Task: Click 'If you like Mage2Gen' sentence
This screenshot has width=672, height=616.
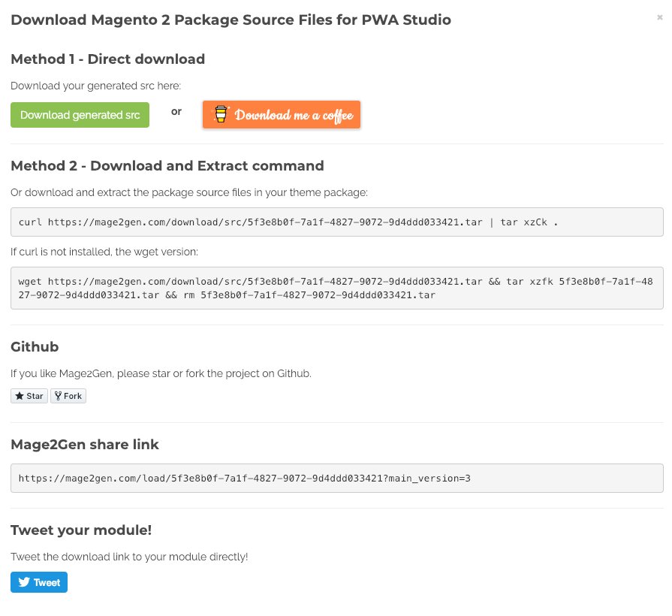Action: pos(161,373)
